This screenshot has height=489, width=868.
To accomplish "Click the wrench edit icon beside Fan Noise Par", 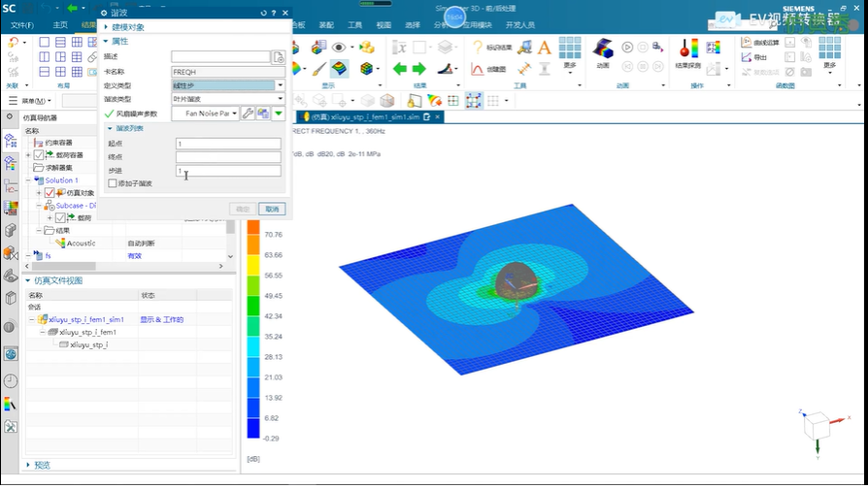I will (x=248, y=114).
